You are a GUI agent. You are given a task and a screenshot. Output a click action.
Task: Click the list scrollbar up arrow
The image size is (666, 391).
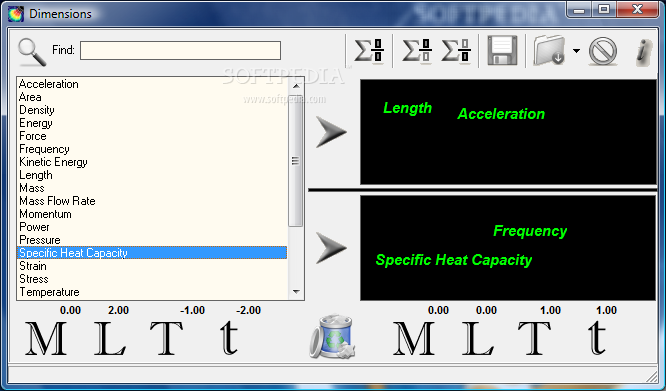[296, 86]
